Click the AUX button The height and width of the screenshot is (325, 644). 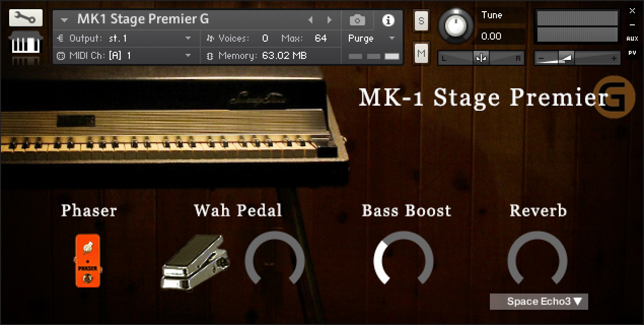(632, 39)
